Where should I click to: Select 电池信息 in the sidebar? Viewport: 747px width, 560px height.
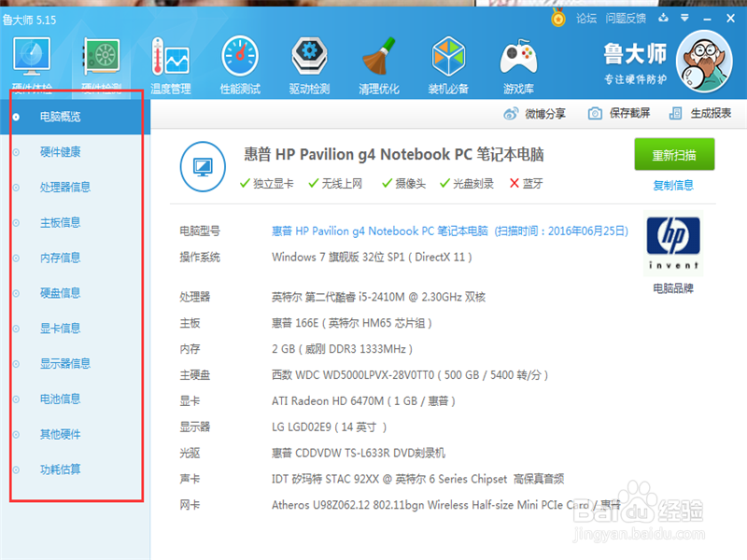(x=60, y=399)
